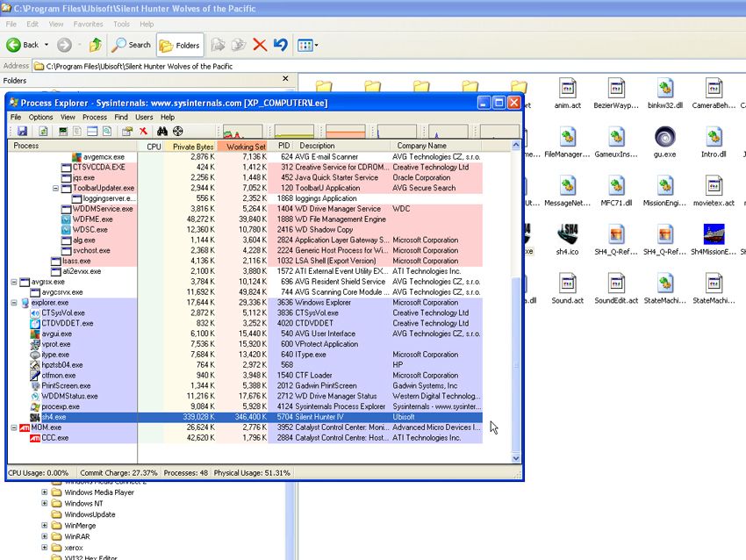The width and height of the screenshot is (746, 560).
Task: Expand the WinRAR folder node
Action: click(x=44, y=536)
